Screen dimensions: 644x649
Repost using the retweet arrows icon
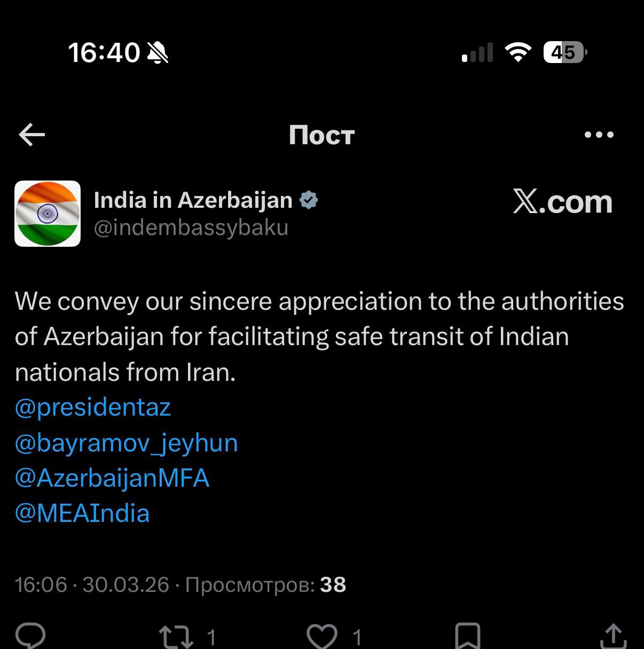[x=176, y=637]
